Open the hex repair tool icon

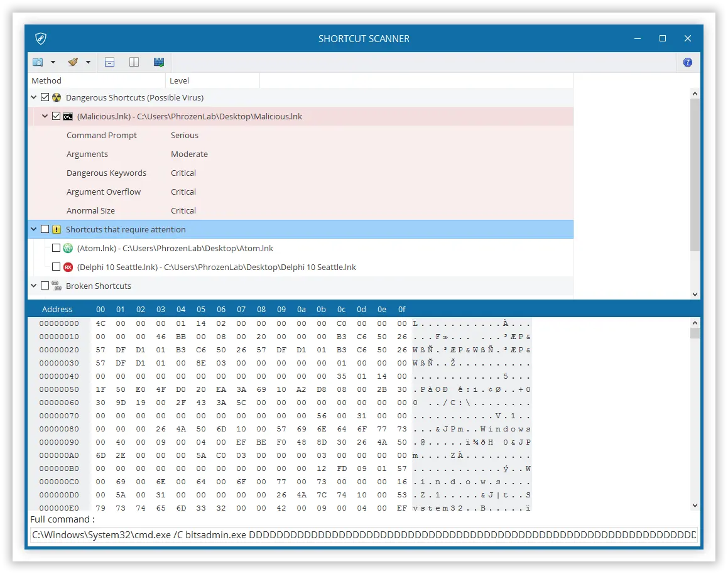click(158, 62)
